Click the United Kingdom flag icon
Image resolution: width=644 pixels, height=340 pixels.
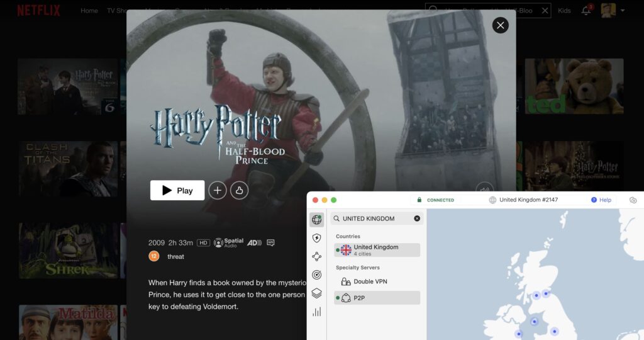tap(347, 250)
